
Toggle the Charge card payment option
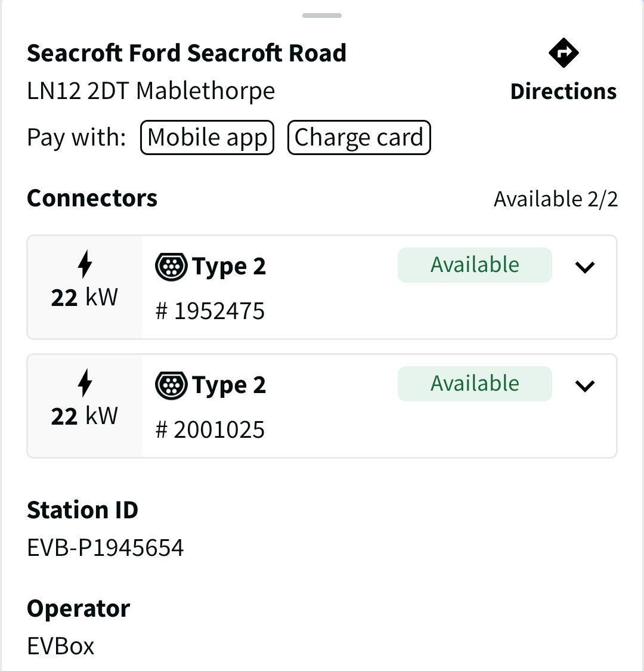click(x=358, y=137)
